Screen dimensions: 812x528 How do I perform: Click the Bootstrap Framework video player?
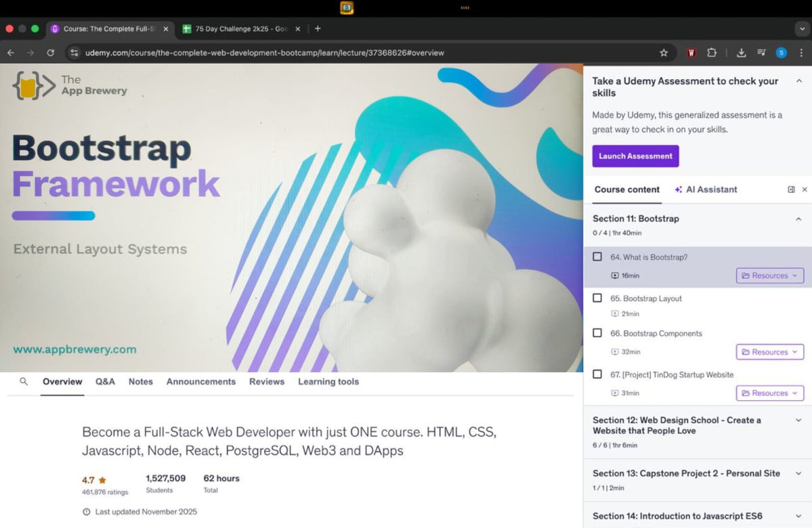point(292,218)
